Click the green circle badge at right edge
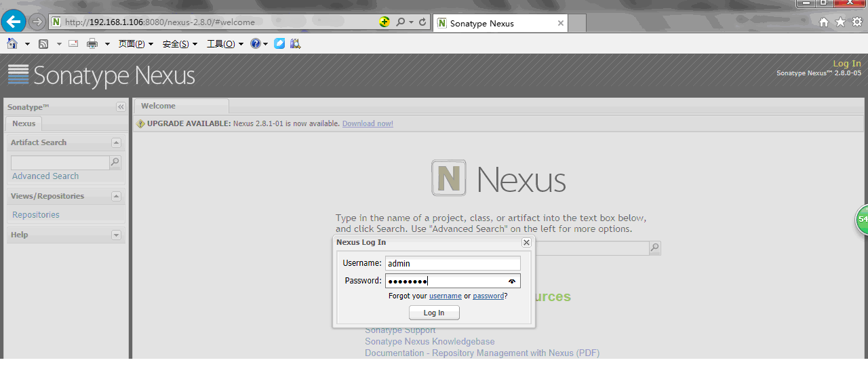Screen dimensions: 868x392 tap(862, 219)
